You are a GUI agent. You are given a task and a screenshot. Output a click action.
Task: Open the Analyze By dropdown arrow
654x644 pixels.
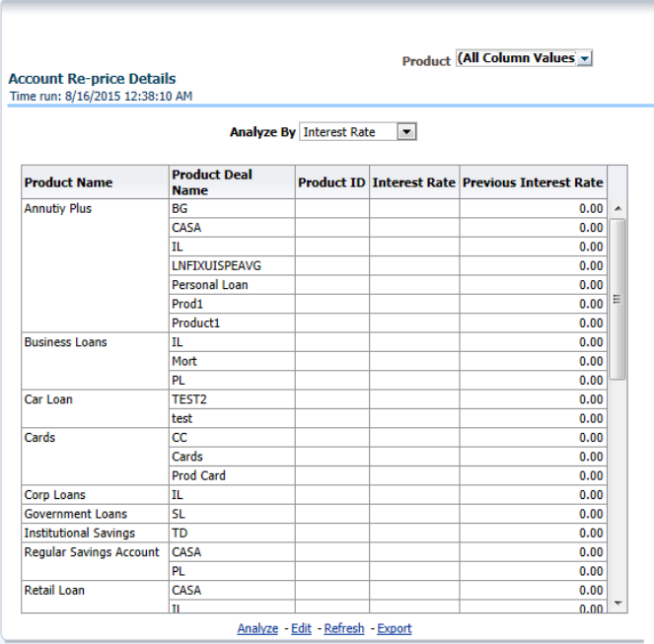coord(406,132)
